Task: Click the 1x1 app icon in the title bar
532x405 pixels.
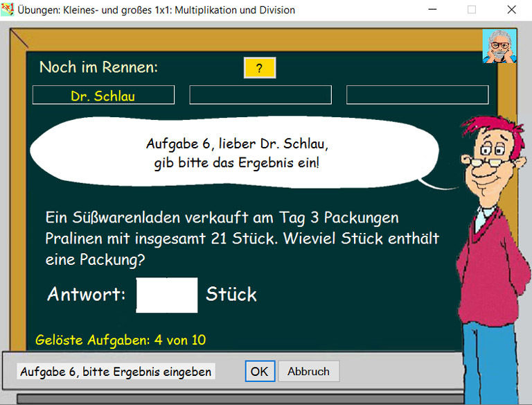Action: (8, 10)
